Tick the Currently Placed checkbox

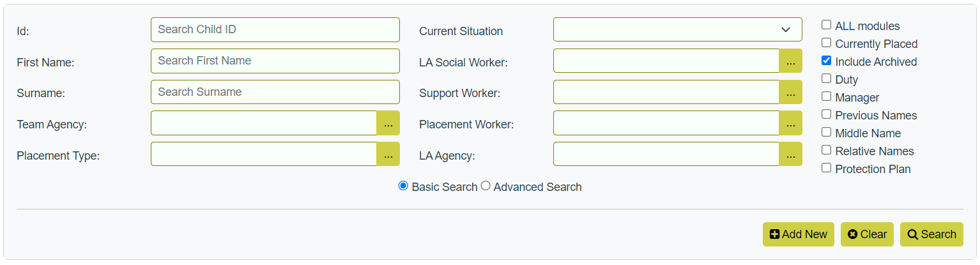[x=827, y=43]
